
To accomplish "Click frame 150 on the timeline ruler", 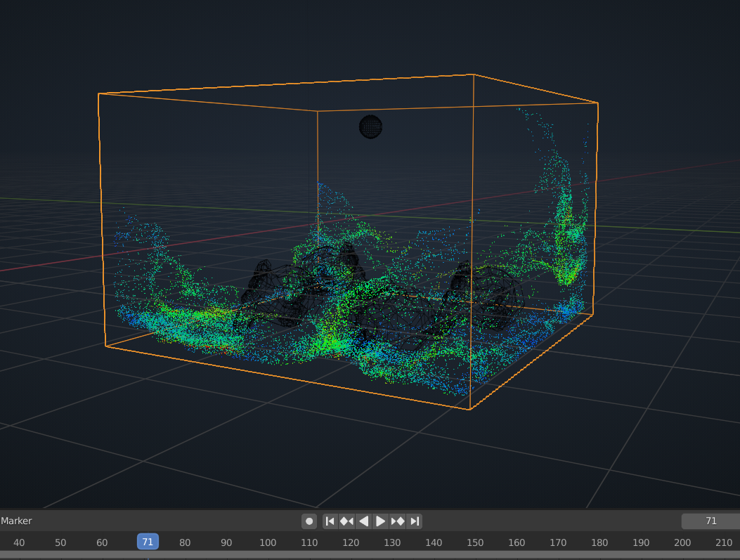I will point(475,542).
